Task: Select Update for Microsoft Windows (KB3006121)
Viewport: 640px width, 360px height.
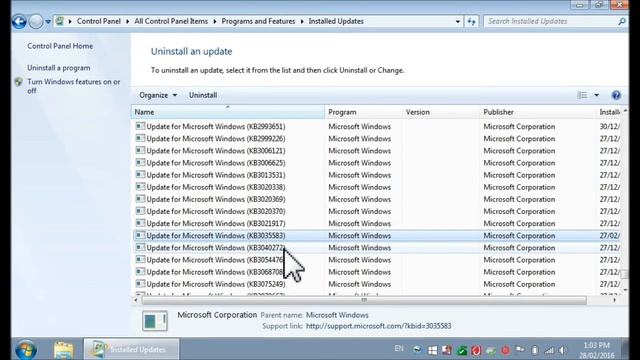Action: pos(376,151)
